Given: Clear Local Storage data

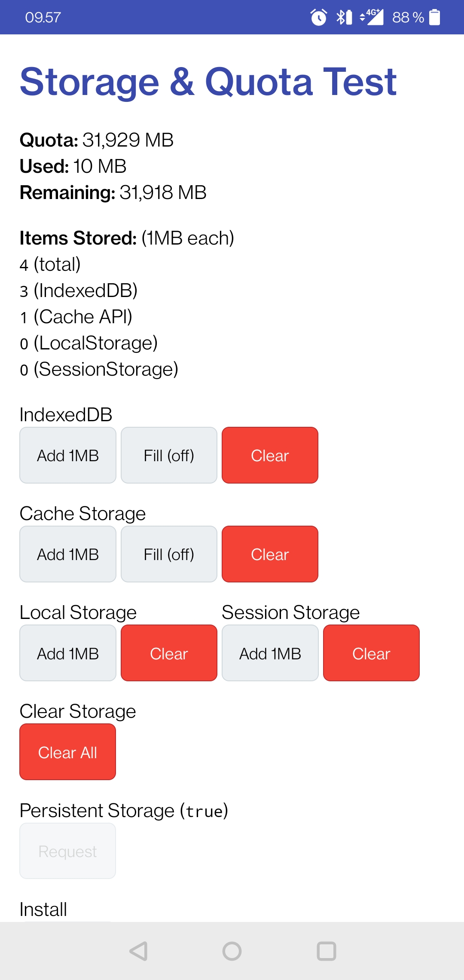Looking at the screenshot, I should pyautogui.click(x=169, y=653).
